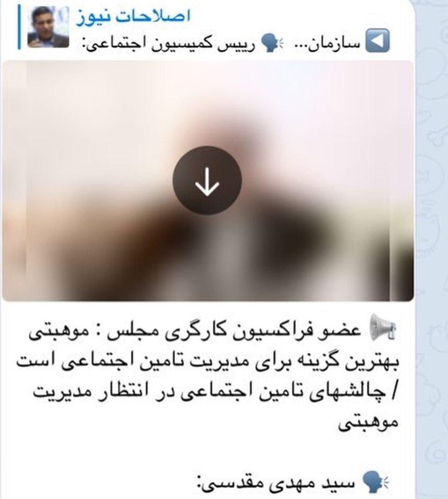Click the loudspeaker emoji before عضو فراکسیون
Image resolution: width=448 pixels, height=499 pixels.
(383, 326)
